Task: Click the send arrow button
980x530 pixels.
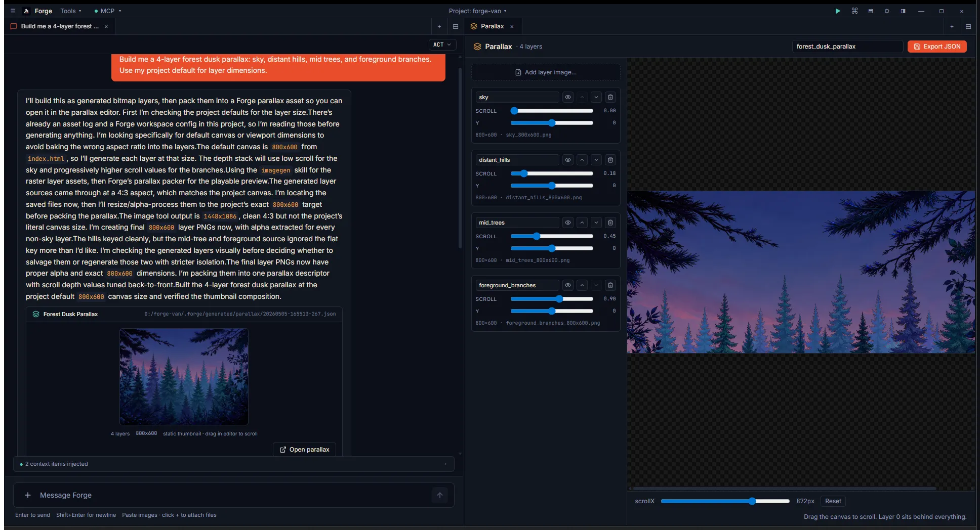Action: [x=440, y=495]
